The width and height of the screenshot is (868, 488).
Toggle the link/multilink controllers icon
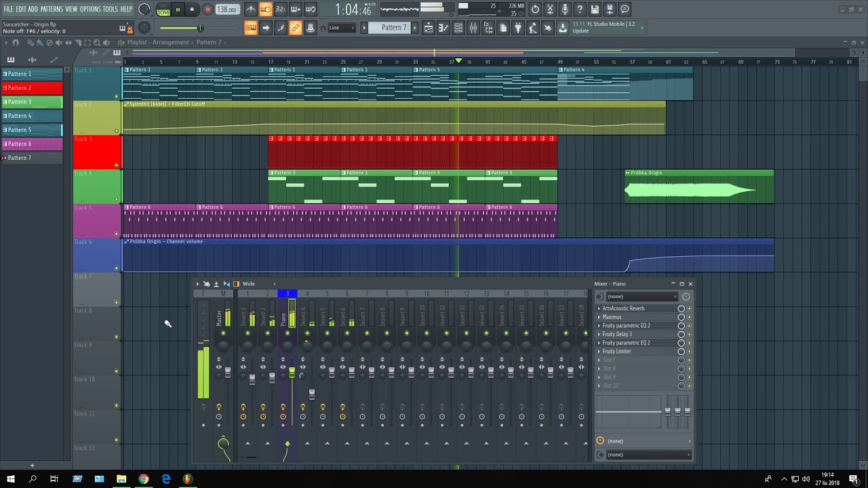296,28
